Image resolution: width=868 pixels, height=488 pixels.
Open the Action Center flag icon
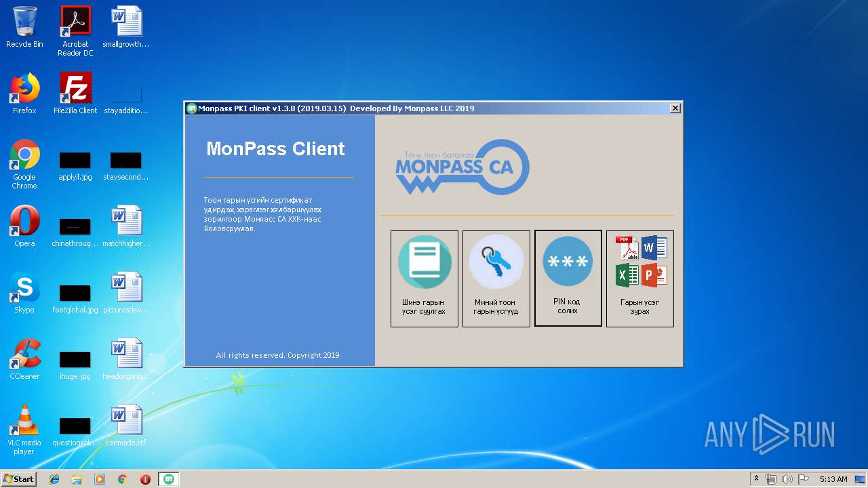click(803, 479)
